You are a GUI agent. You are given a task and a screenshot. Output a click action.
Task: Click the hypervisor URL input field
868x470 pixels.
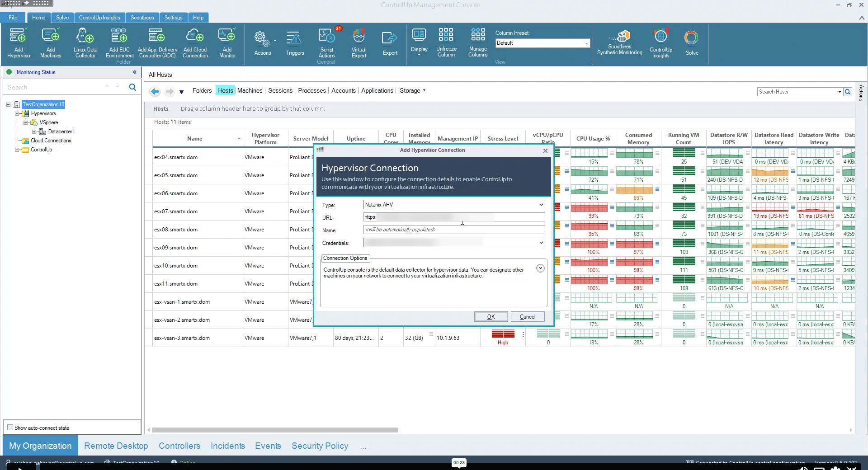(x=454, y=217)
